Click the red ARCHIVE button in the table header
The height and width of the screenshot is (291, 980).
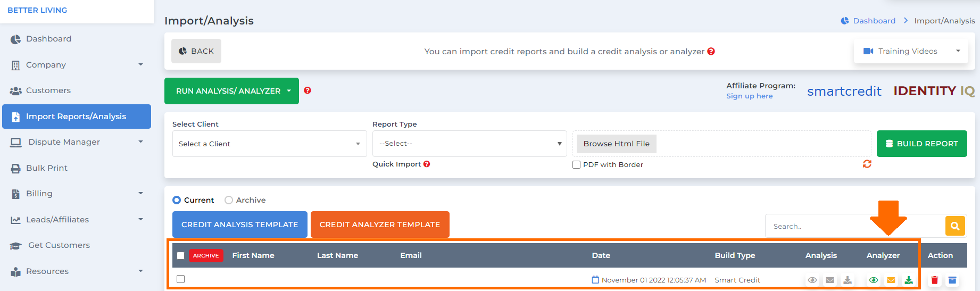point(206,255)
